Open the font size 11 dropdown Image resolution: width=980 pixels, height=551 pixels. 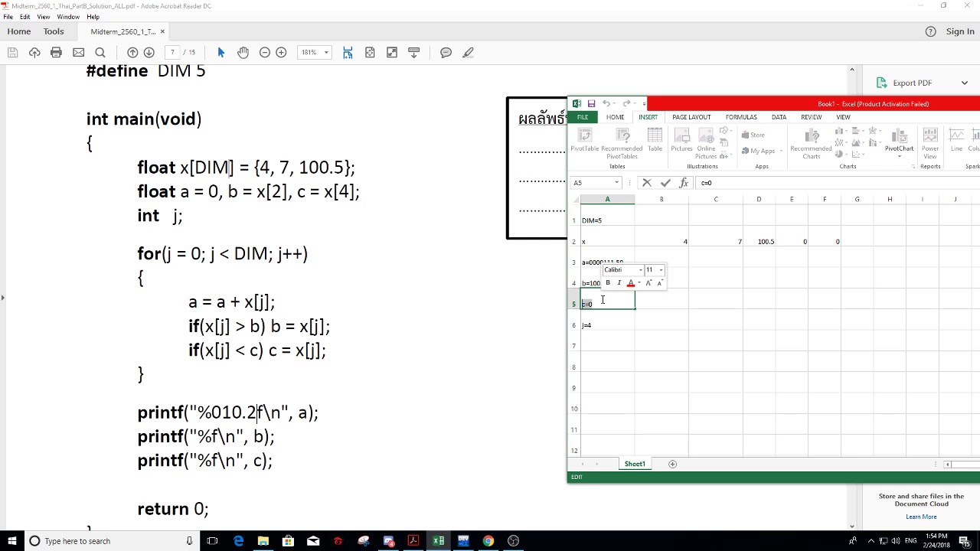(661, 270)
